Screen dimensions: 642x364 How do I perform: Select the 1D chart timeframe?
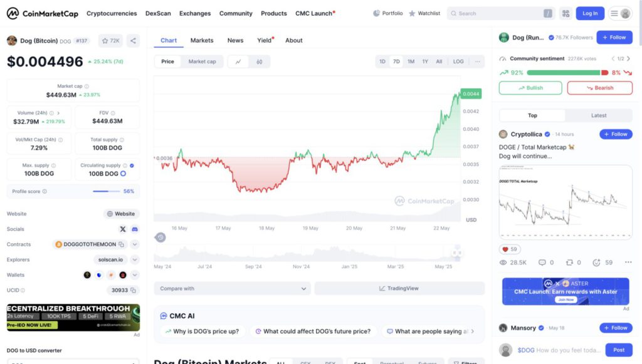pyautogui.click(x=382, y=61)
